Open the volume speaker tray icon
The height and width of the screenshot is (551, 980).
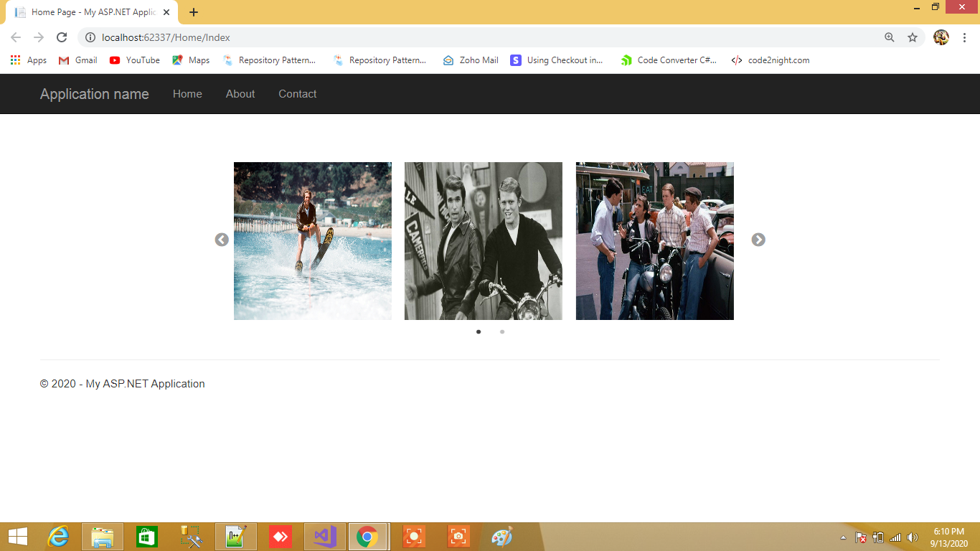[x=913, y=537]
